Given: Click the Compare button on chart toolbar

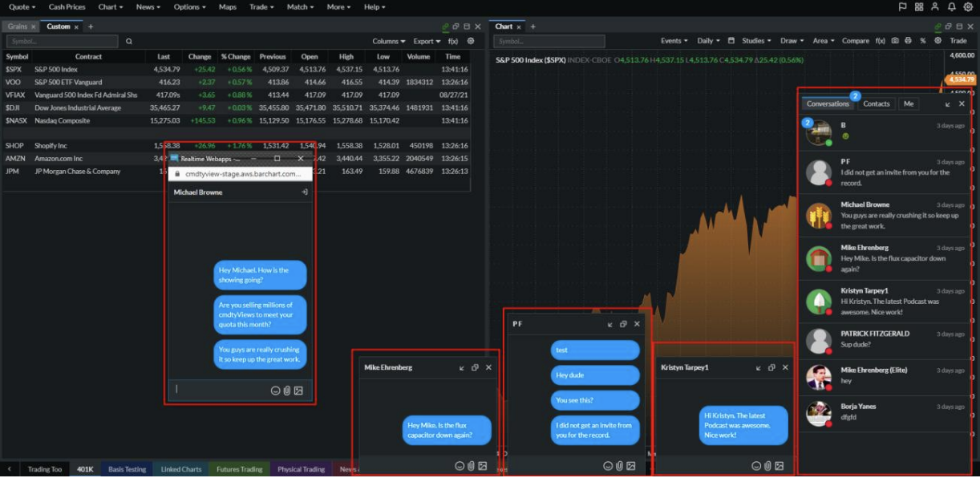Looking at the screenshot, I should point(856,41).
